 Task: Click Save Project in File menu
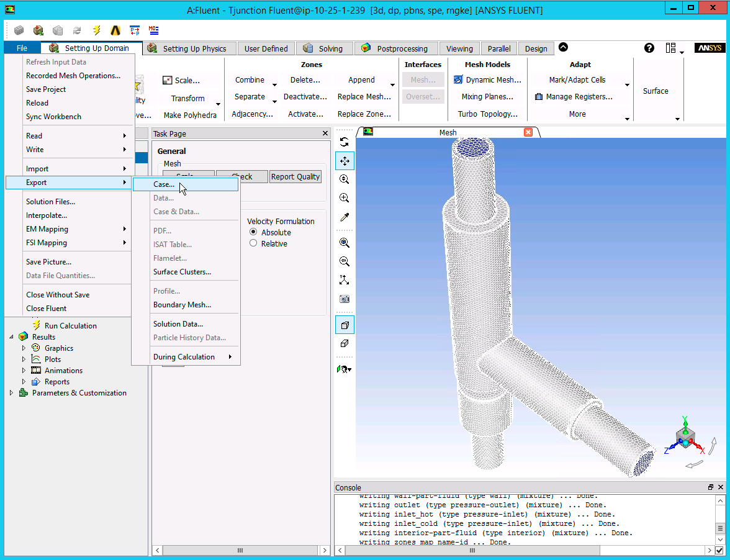46,89
